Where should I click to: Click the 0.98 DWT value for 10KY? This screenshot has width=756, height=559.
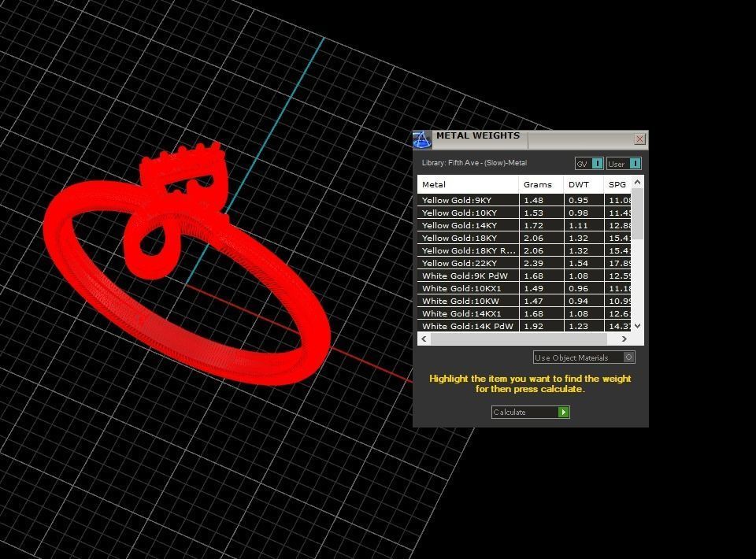coord(578,213)
